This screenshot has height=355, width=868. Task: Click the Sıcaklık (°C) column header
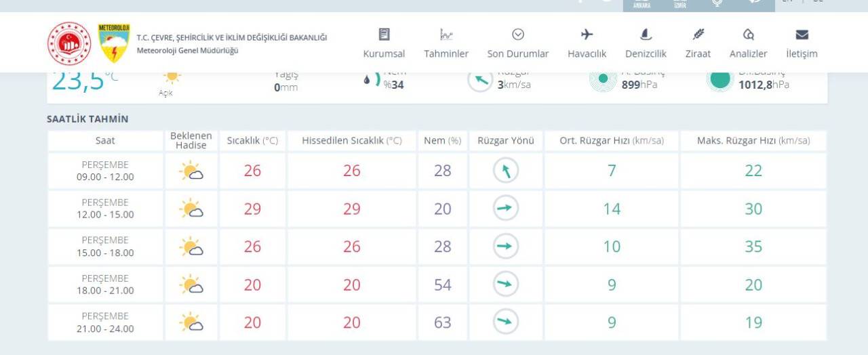[252, 141]
